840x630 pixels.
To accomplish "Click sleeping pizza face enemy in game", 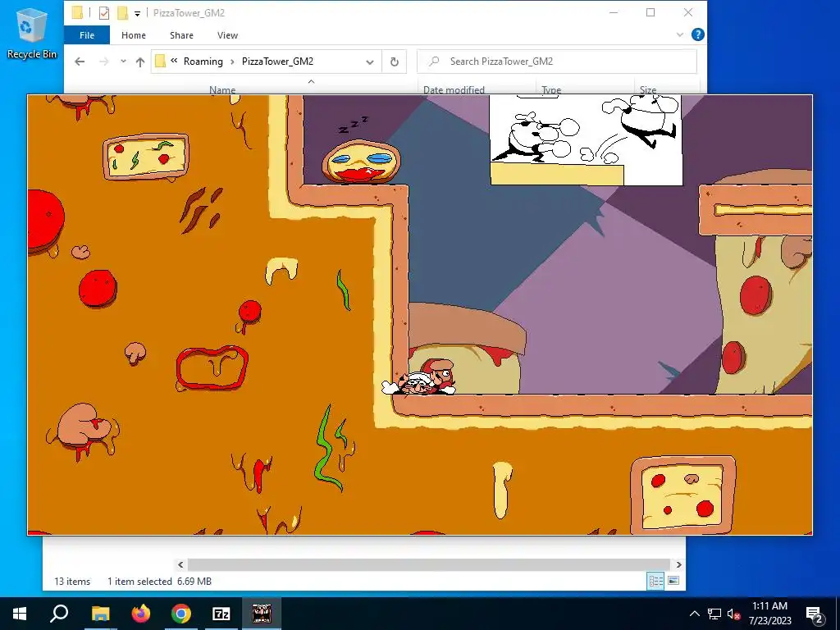I will tap(361, 162).
